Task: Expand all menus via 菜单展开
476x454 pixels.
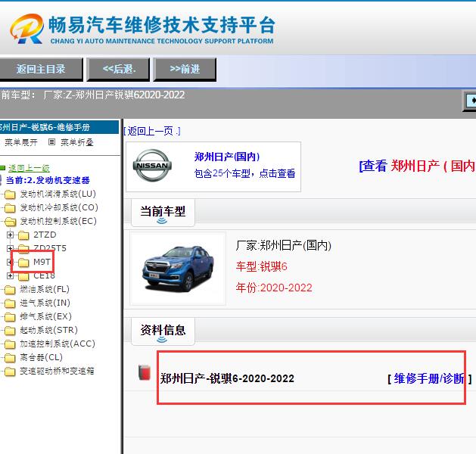Action: coord(20,142)
